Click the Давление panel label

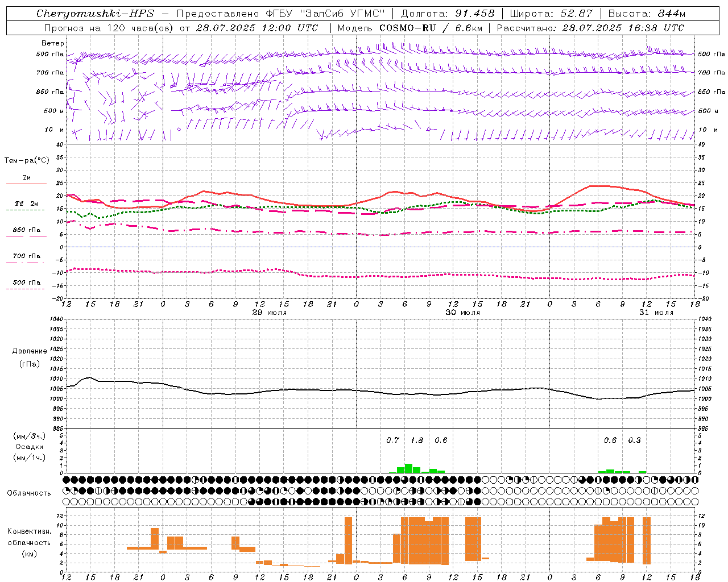pyautogui.click(x=30, y=351)
